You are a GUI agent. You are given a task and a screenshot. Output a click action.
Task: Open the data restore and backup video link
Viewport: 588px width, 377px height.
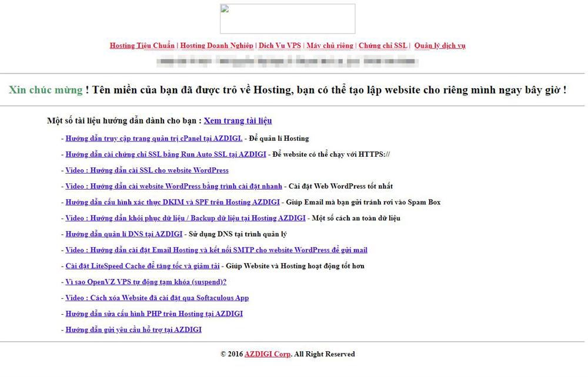click(x=185, y=218)
